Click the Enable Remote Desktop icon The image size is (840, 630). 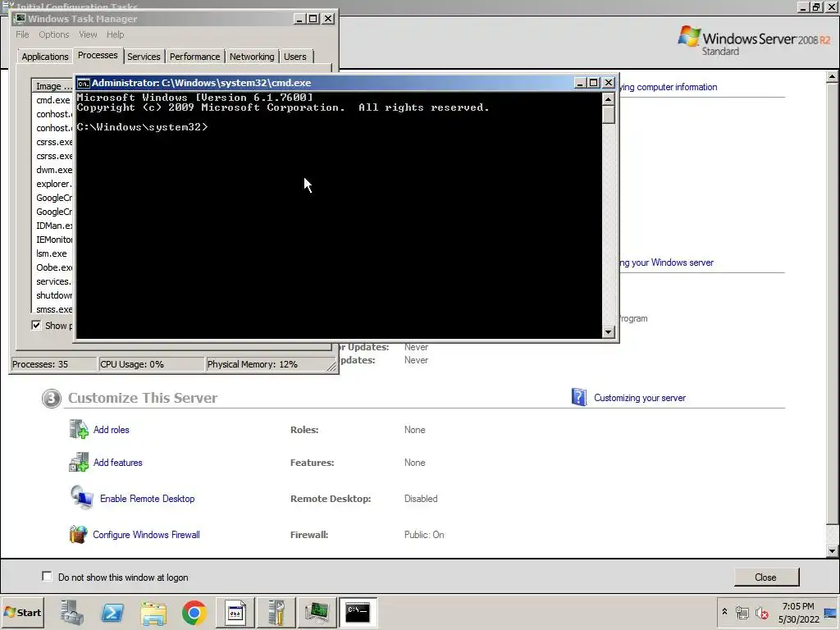[x=81, y=498]
